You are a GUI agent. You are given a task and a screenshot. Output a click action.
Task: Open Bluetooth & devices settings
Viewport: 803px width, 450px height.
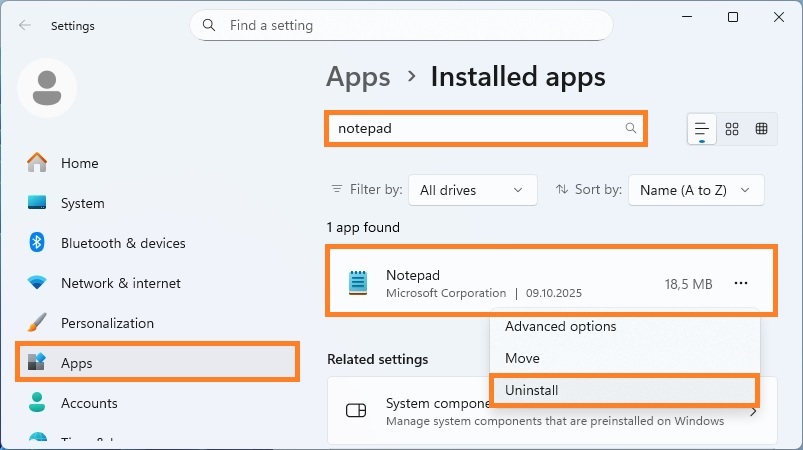click(122, 243)
